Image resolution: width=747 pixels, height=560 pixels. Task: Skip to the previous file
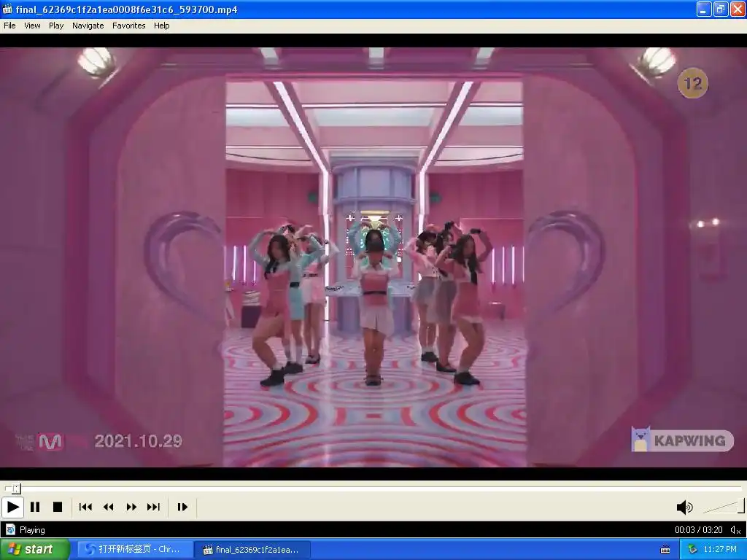(85, 507)
